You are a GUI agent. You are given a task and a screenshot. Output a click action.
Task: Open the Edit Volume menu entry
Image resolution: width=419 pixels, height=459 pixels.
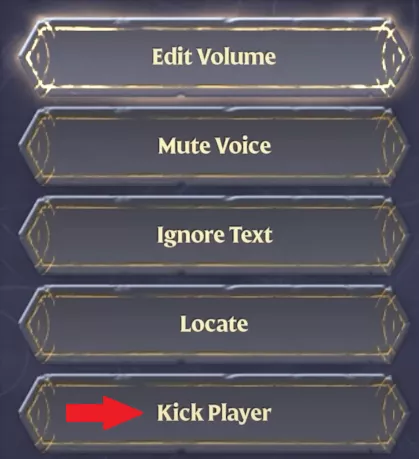213,57
